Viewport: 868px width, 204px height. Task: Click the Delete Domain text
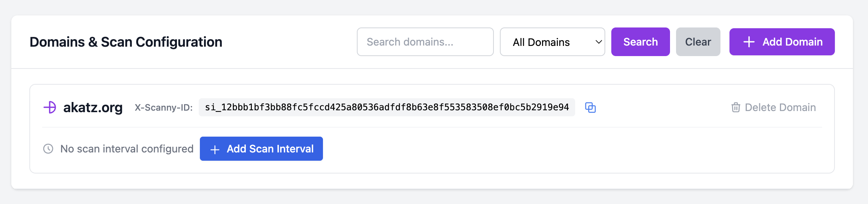click(x=780, y=108)
